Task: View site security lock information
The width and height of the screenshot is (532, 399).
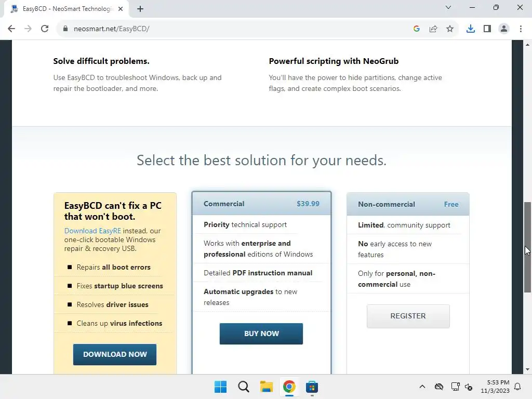Action: coord(65,29)
